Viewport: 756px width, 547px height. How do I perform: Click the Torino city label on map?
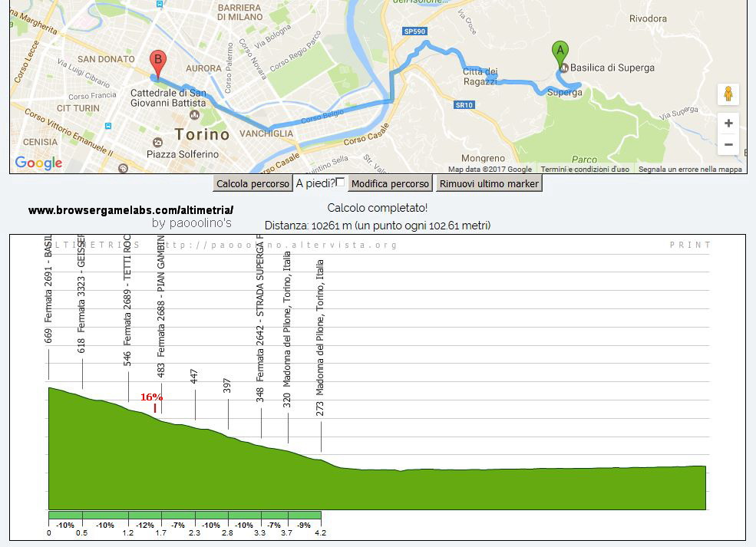(x=202, y=134)
